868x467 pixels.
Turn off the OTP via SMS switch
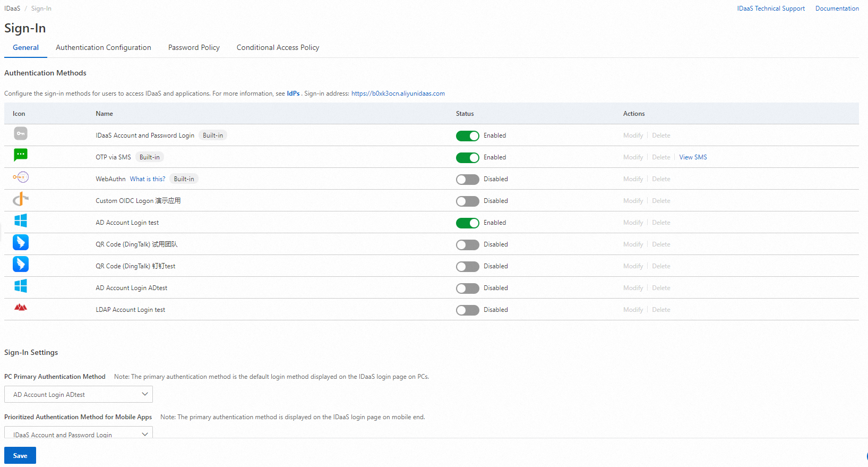(468, 158)
